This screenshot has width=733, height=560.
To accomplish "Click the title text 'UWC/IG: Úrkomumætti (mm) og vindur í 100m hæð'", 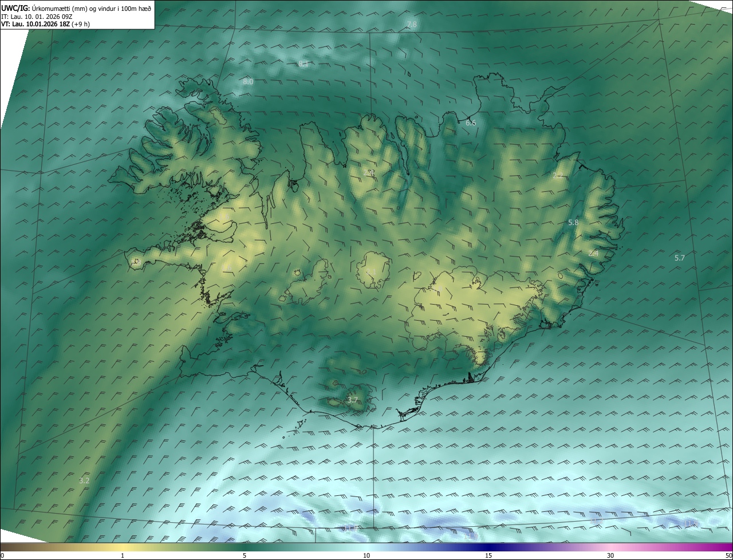I will click(x=76, y=8).
